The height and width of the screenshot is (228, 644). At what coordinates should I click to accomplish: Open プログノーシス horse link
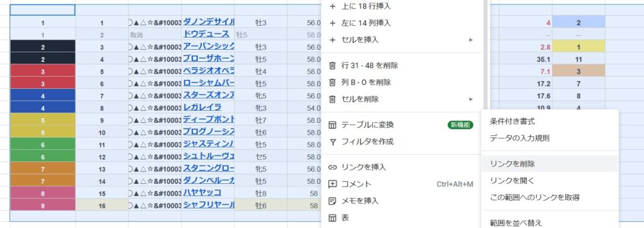[208, 132]
